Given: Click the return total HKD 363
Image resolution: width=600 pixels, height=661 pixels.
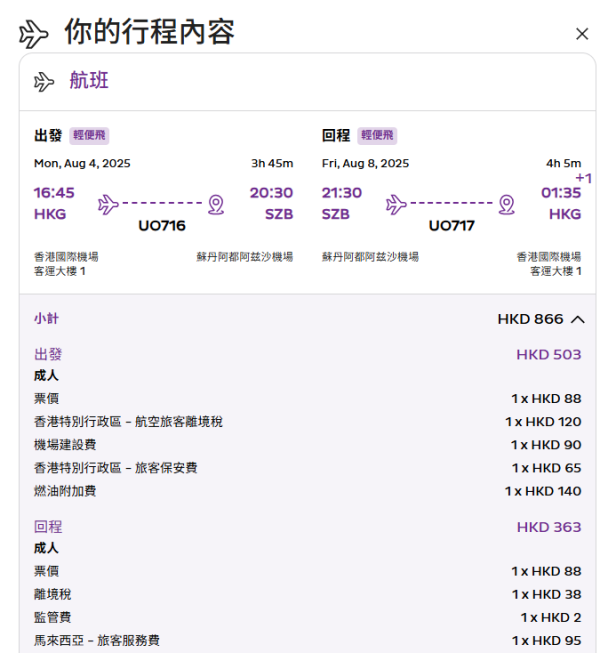Looking at the screenshot, I should (x=549, y=527).
